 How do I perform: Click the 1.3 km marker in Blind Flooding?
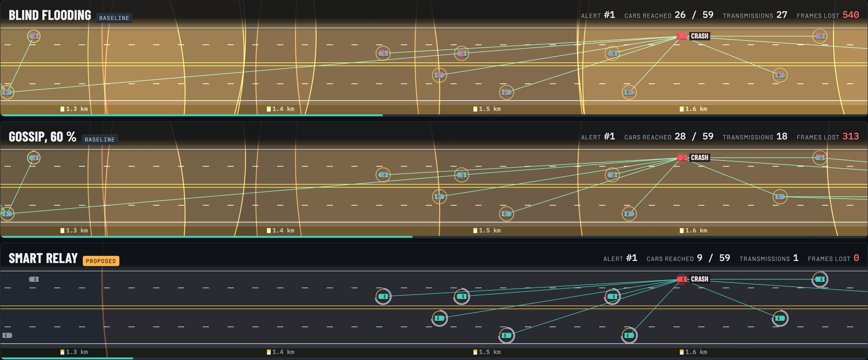coord(74,109)
